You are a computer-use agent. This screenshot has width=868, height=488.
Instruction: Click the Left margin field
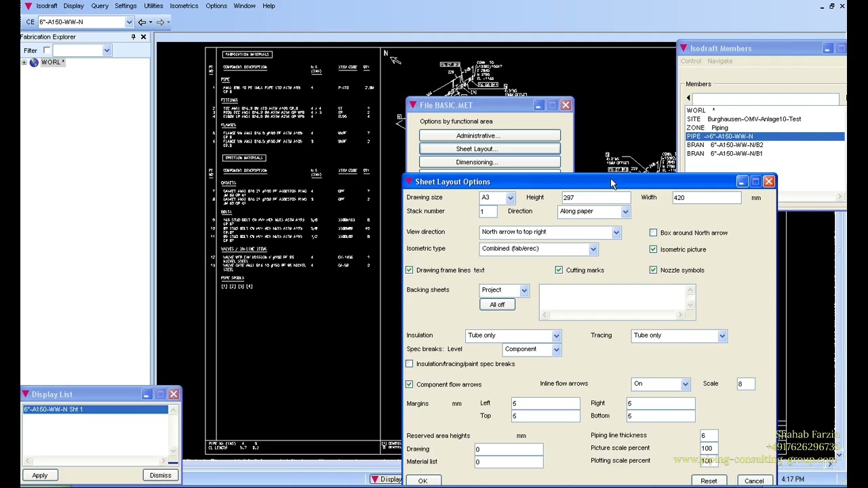545,403
